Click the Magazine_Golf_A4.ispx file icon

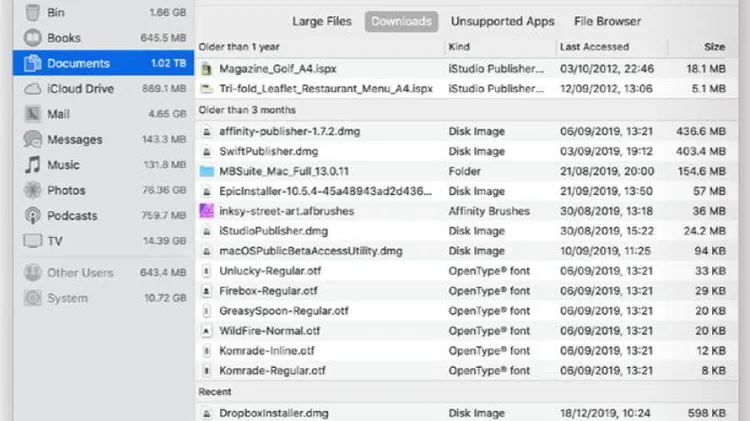click(x=206, y=69)
